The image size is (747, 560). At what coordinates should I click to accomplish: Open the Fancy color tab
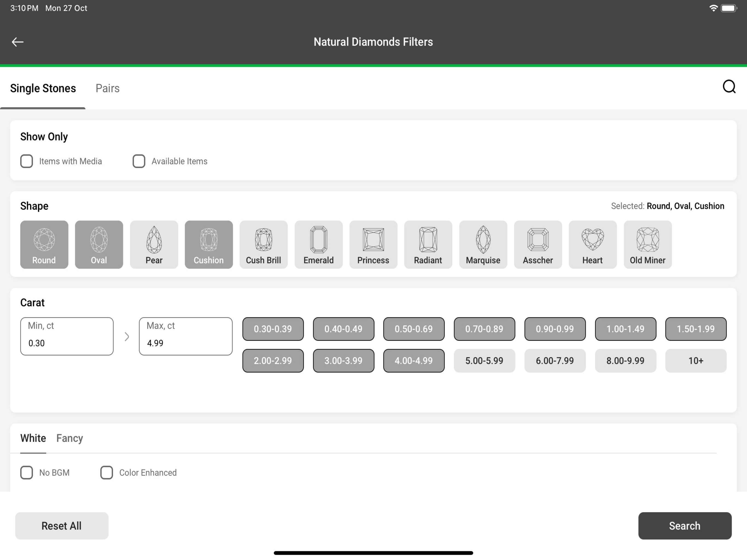tap(69, 438)
